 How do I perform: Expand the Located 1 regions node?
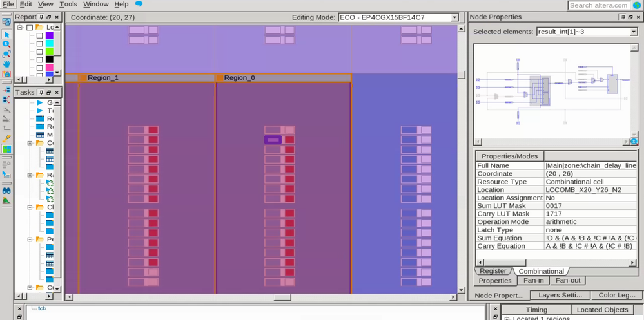507,318
